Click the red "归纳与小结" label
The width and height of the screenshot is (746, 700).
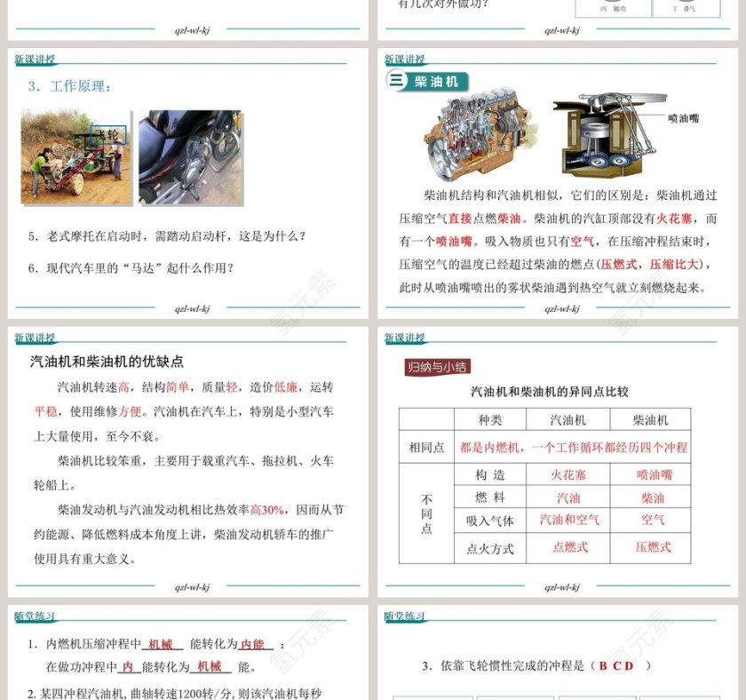click(437, 366)
